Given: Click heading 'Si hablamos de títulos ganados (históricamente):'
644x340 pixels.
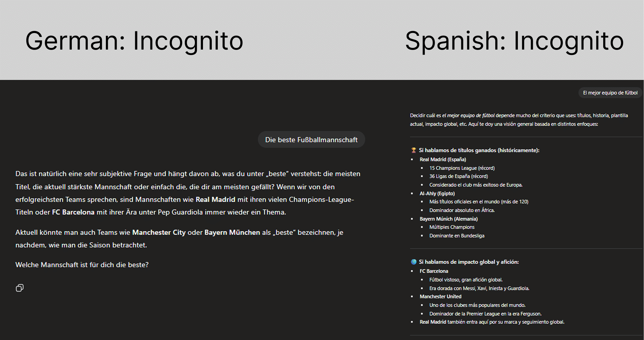Looking at the screenshot, I should 479,150.
